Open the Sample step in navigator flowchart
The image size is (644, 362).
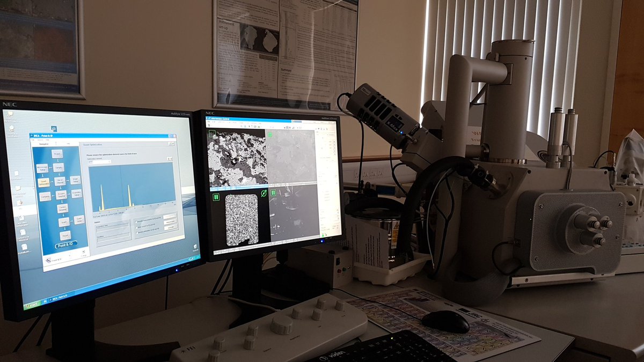[x=58, y=167]
